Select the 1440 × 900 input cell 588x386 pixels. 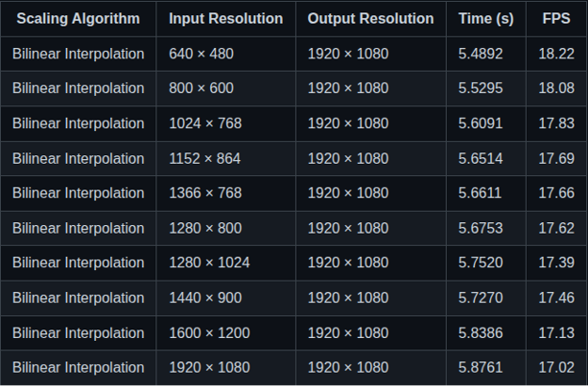205,298
